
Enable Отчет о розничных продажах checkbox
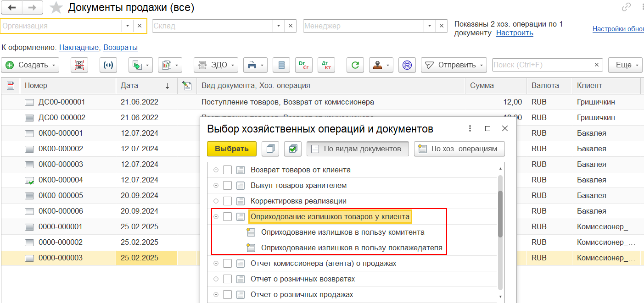pos(227,295)
